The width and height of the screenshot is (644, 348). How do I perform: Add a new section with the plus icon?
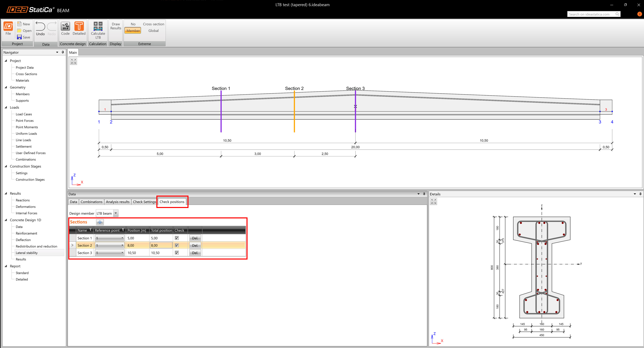100,222
